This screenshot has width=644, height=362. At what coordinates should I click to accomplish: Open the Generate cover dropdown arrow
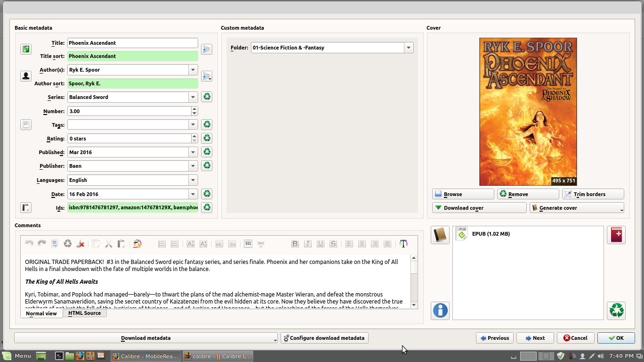(621, 210)
